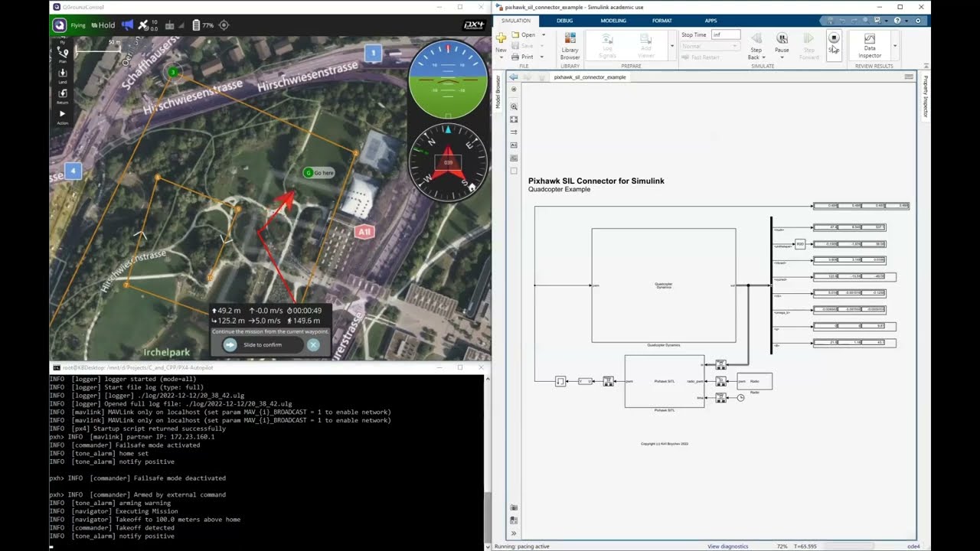Open View diagnostics in the status bar
The width and height of the screenshot is (980, 551).
point(729,546)
